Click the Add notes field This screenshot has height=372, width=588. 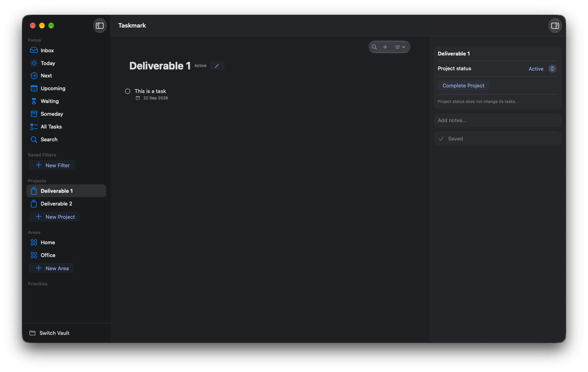click(x=498, y=120)
